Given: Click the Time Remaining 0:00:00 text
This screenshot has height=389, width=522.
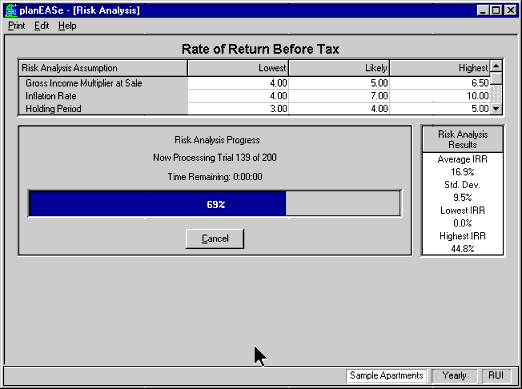Looking at the screenshot, I should (215, 177).
